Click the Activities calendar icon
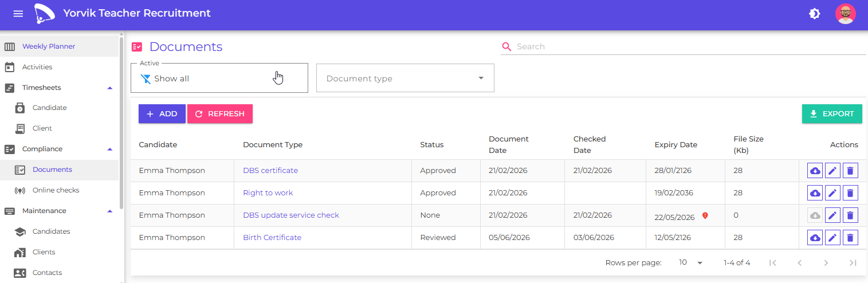The image size is (868, 283). 10,67
